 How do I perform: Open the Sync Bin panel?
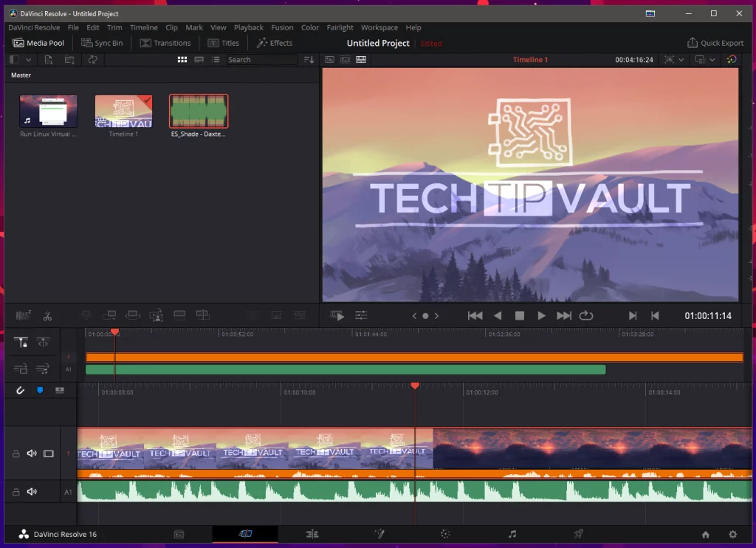pos(102,43)
